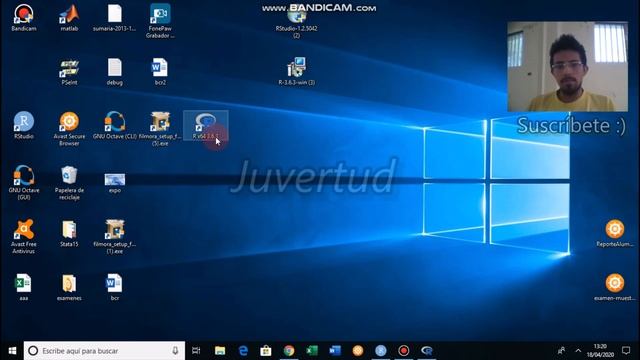Open the Action Center notifications
The height and width of the screenshot is (360, 640).
pos(626,351)
